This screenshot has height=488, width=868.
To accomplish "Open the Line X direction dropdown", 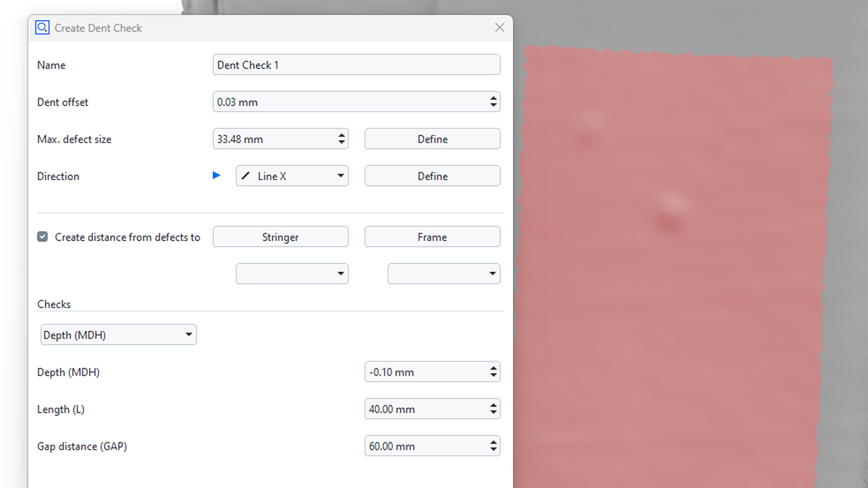I will (x=341, y=176).
